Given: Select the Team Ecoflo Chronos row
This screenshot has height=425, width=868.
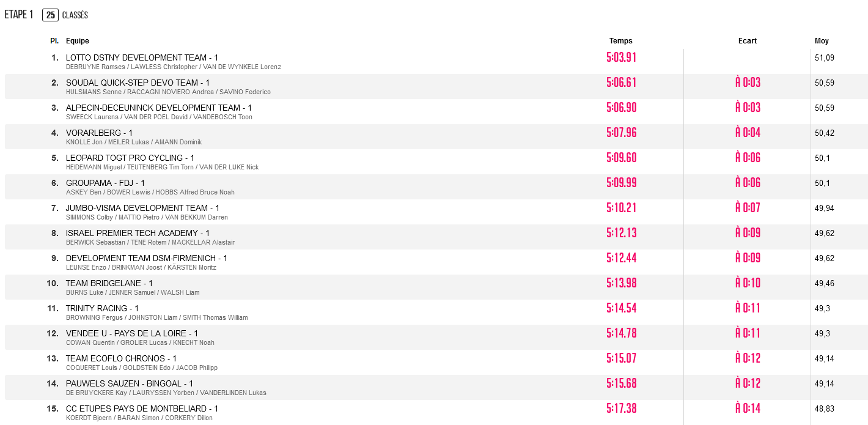Looking at the screenshot, I should pyautogui.click(x=436, y=363).
